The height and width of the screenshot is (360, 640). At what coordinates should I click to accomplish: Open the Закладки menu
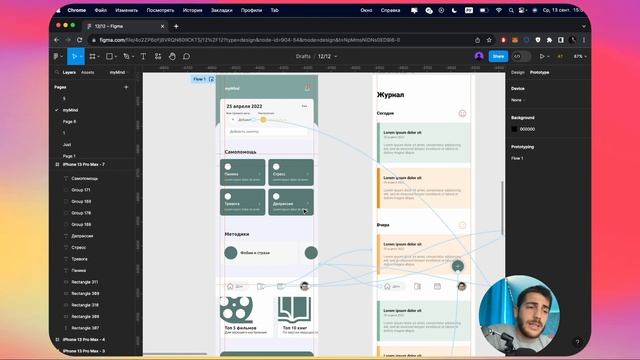click(222, 10)
